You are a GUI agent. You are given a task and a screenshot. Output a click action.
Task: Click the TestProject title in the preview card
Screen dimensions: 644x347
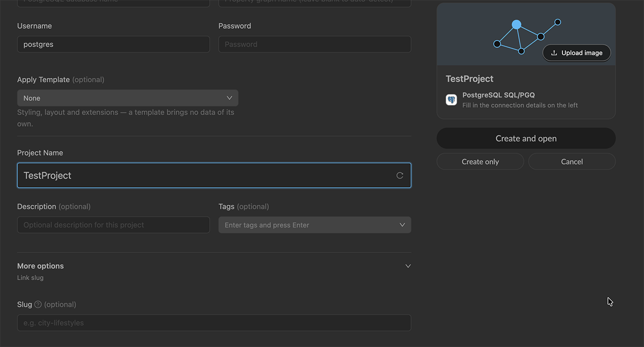(469, 79)
